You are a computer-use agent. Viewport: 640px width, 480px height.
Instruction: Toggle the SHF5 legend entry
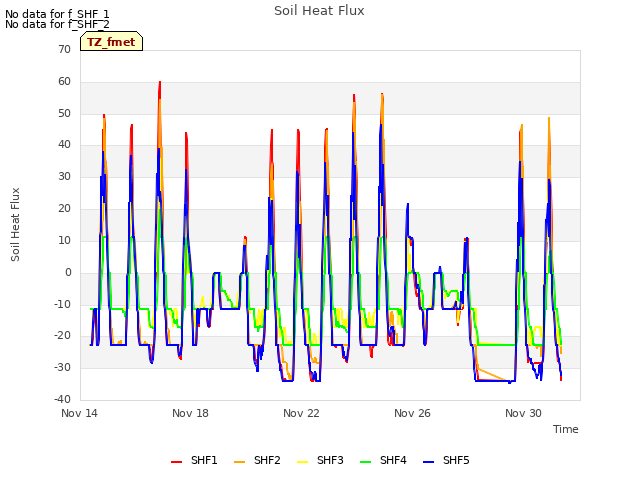click(446, 460)
